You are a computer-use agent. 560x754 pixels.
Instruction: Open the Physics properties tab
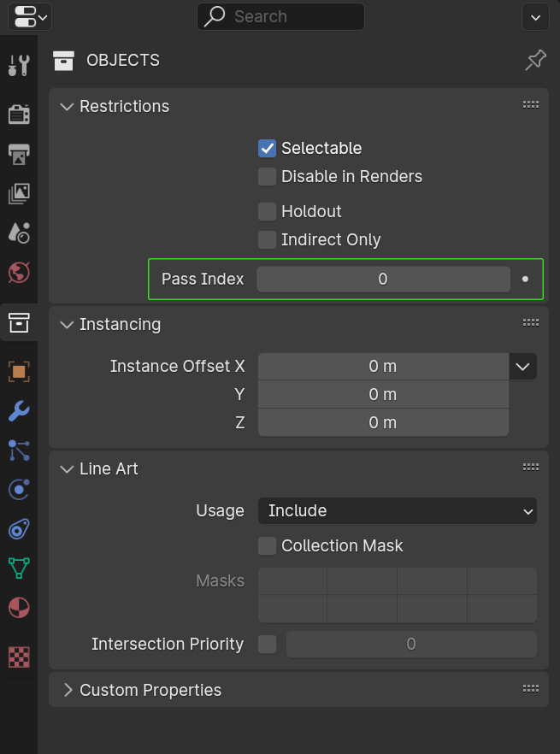20,490
